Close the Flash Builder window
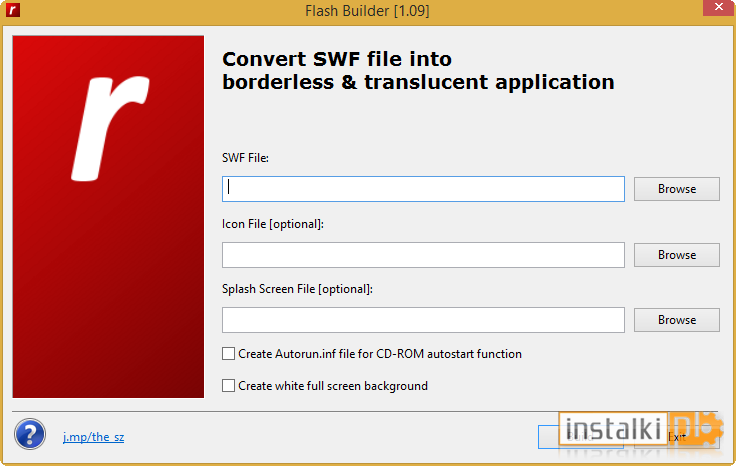The height and width of the screenshot is (466, 736). pyautogui.click(x=719, y=8)
